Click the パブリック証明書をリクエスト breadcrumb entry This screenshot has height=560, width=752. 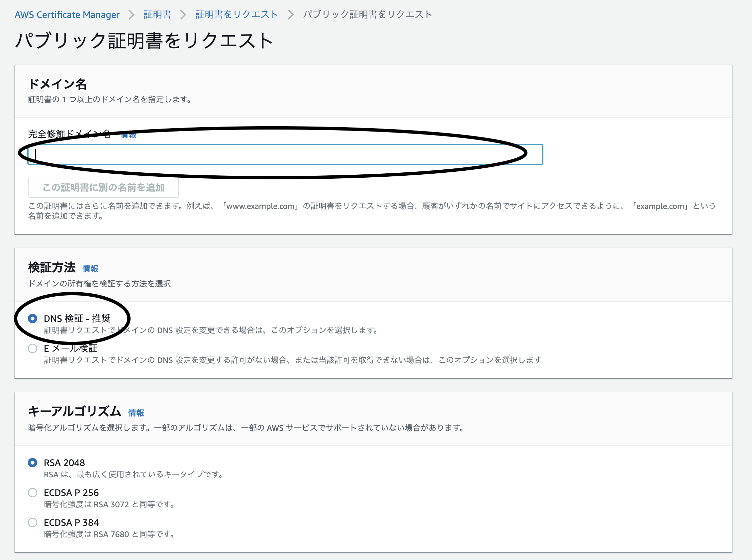click(x=366, y=14)
